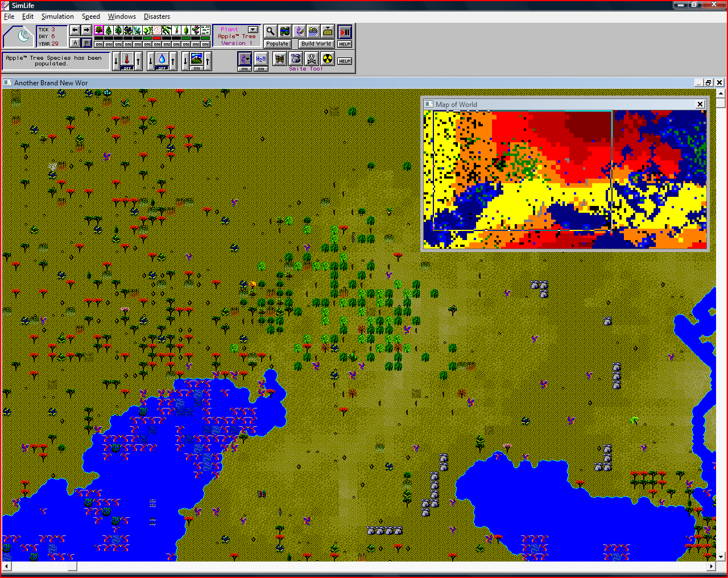Screen dimensions: 728x578
Task: Click the DNA gene pool icon
Action: click(299, 31)
